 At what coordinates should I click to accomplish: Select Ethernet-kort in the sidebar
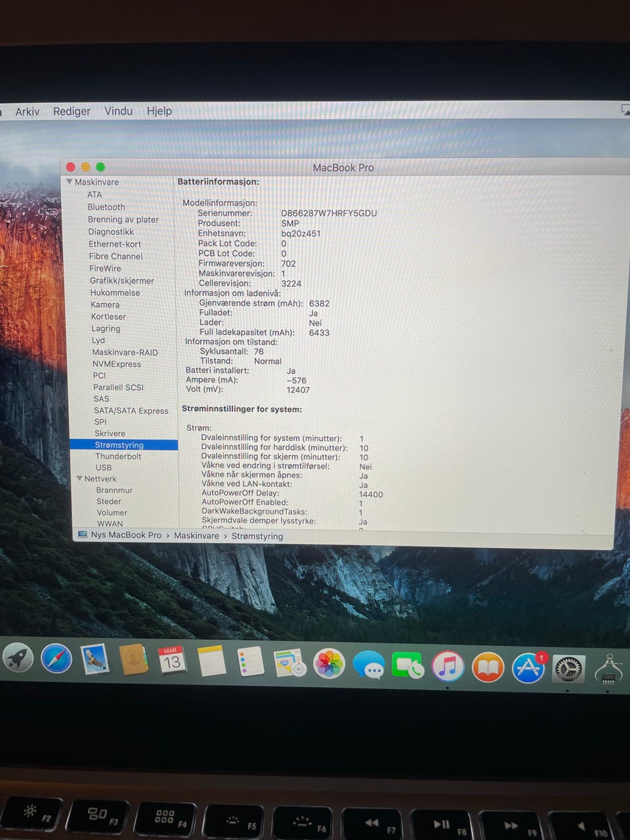pyautogui.click(x=115, y=244)
